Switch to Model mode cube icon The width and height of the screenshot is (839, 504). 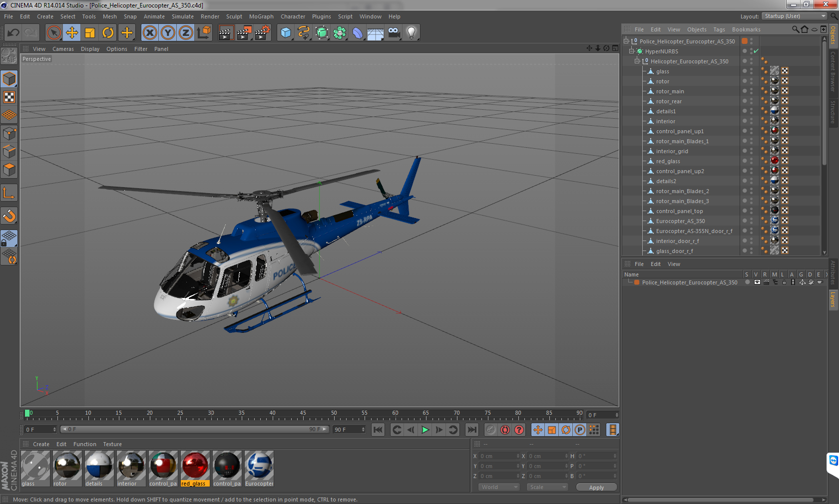point(9,79)
